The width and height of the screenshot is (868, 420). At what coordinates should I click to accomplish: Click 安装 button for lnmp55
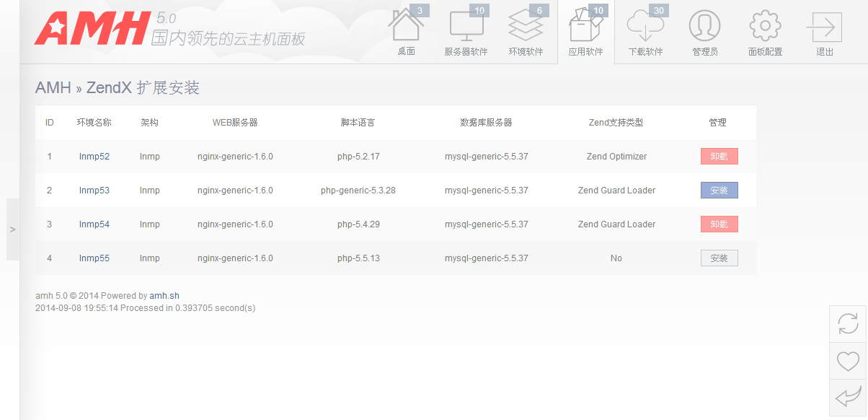[x=719, y=258]
